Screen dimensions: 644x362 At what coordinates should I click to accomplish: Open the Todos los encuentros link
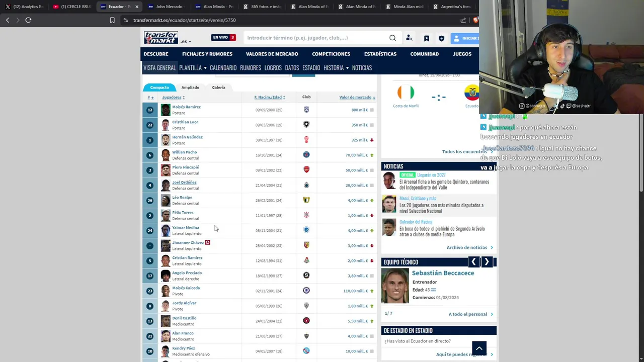tap(465, 152)
